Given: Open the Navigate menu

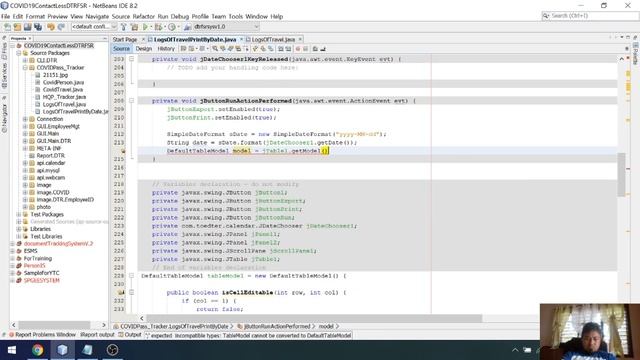Looking at the screenshot, I should click(97, 16).
